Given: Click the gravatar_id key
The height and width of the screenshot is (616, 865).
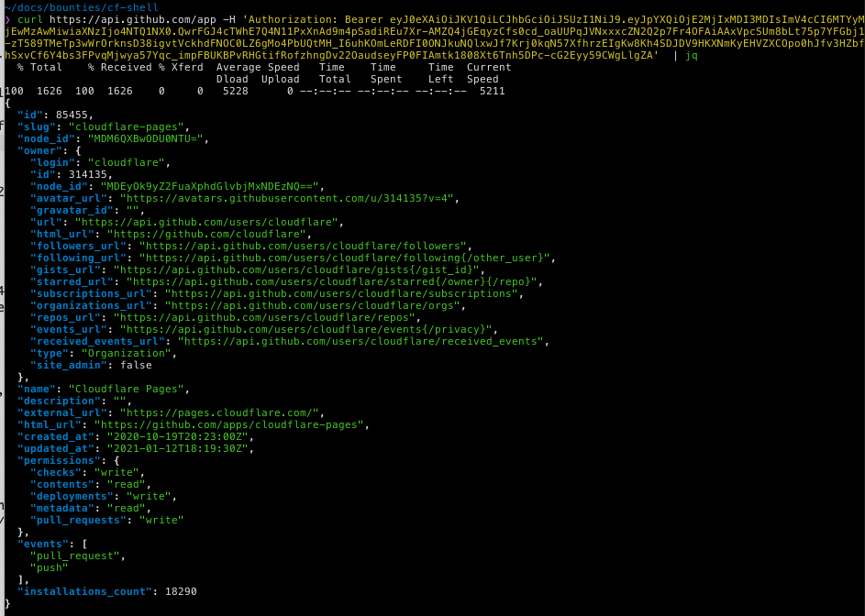Looking at the screenshot, I should tap(72, 210).
